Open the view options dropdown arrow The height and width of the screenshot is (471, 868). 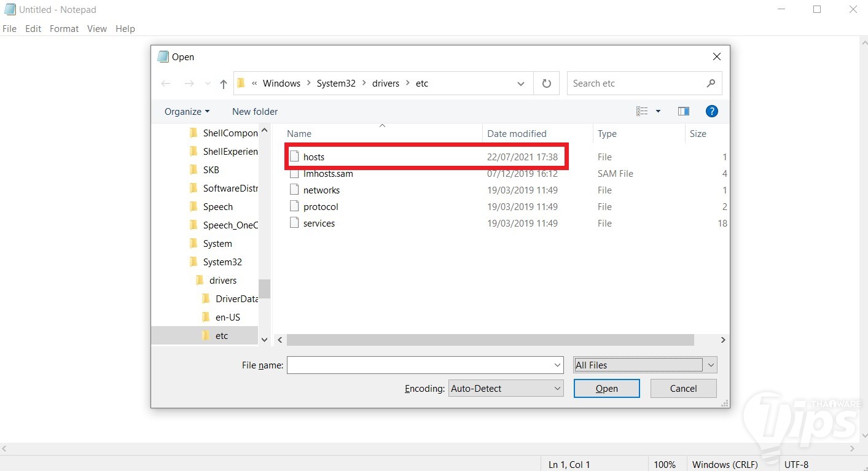(658, 111)
